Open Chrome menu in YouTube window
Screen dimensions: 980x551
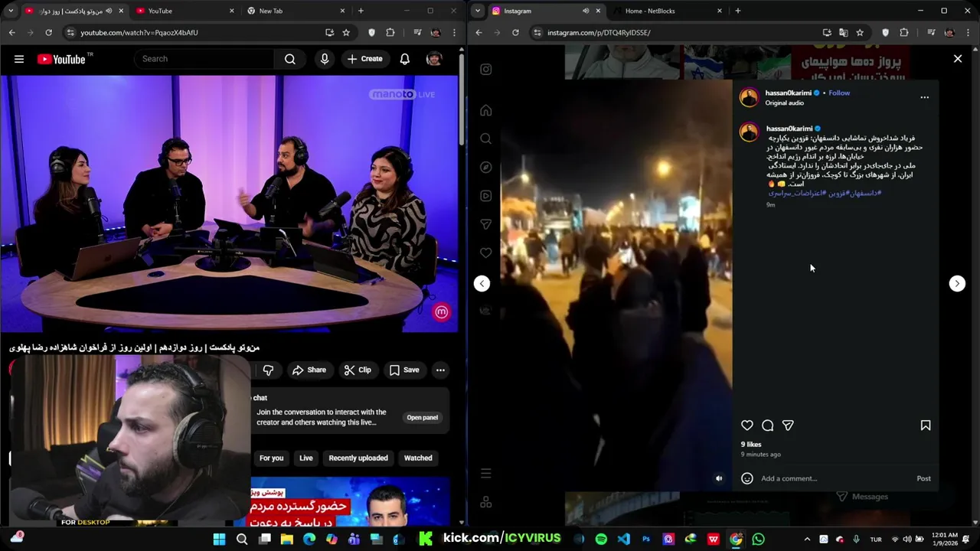click(454, 33)
